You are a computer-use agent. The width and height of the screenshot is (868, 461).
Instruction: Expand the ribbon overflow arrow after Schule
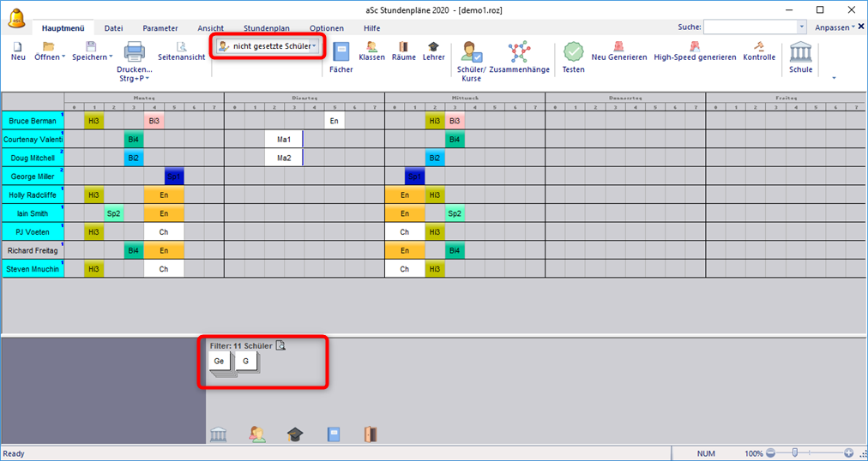tap(835, 78)
